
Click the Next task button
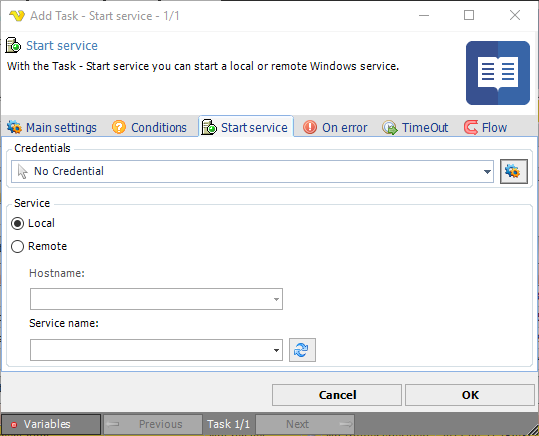pyautogui.click(x=305, y=424)
